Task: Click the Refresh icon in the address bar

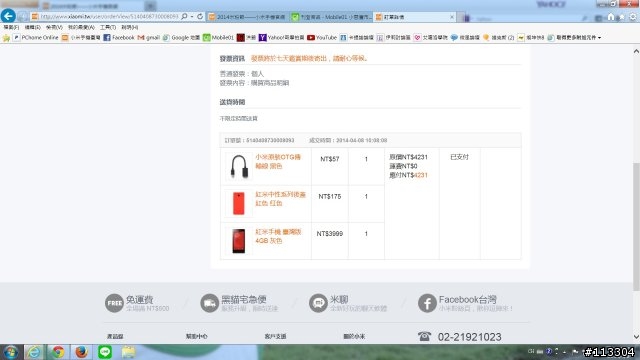Action: click(x=200, y=16)
